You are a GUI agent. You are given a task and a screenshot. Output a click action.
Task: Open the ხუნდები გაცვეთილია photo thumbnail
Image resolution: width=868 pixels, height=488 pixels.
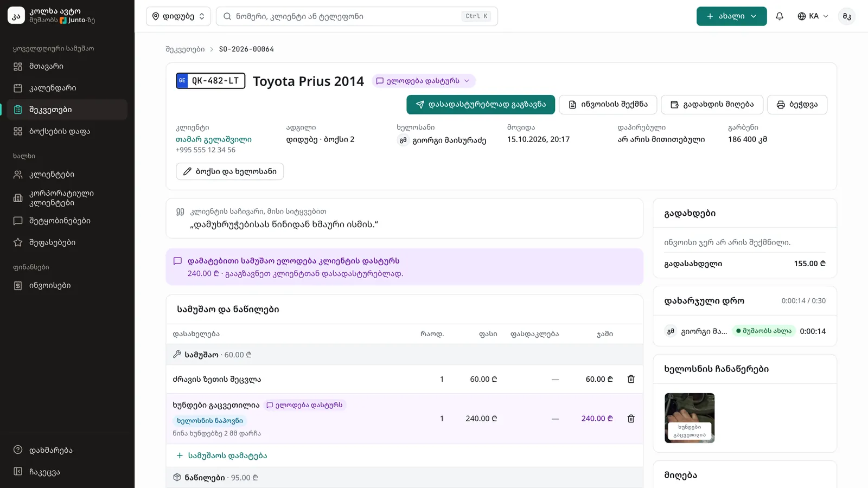[x=690, y=418]
